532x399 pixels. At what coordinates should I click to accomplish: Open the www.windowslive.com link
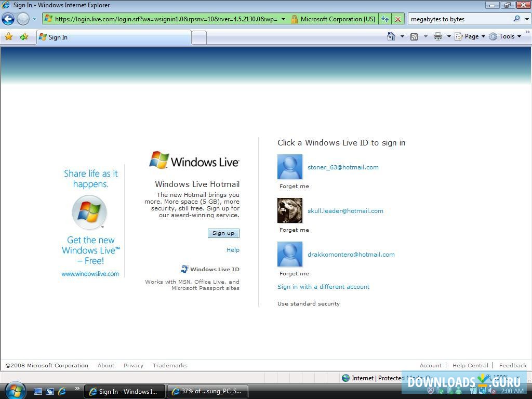click(x=90, y=274)
